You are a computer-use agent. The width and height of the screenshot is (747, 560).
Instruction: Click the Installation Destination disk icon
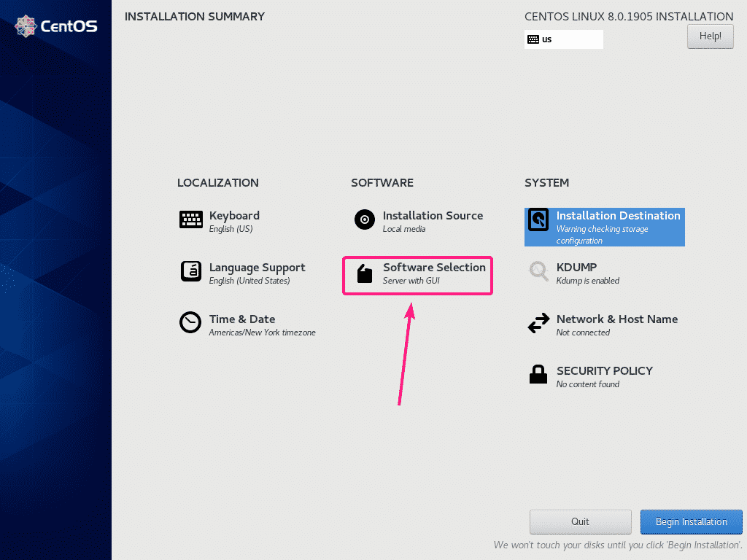(538, 219)
